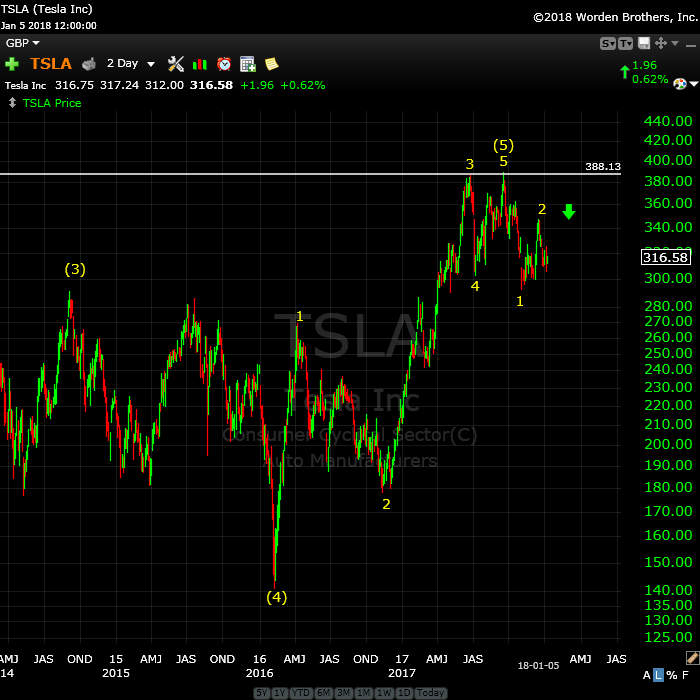Toggle logarithmic scale L
The height and width of the screenshot is (700, 700).
coord(658,675)
